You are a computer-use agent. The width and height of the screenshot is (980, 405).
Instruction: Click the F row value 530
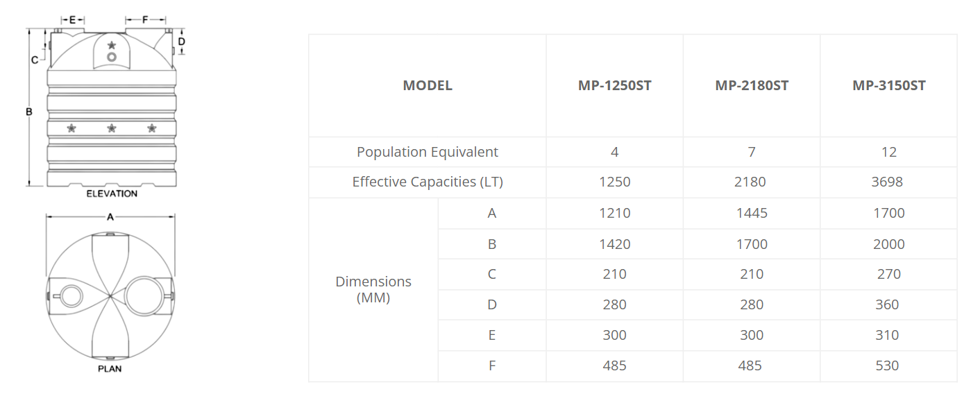889,365
